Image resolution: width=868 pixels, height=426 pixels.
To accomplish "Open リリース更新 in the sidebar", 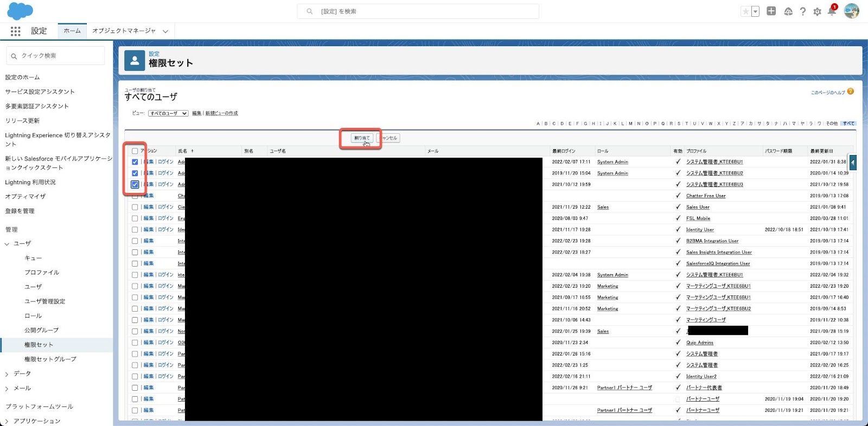I will coord(22,120).
